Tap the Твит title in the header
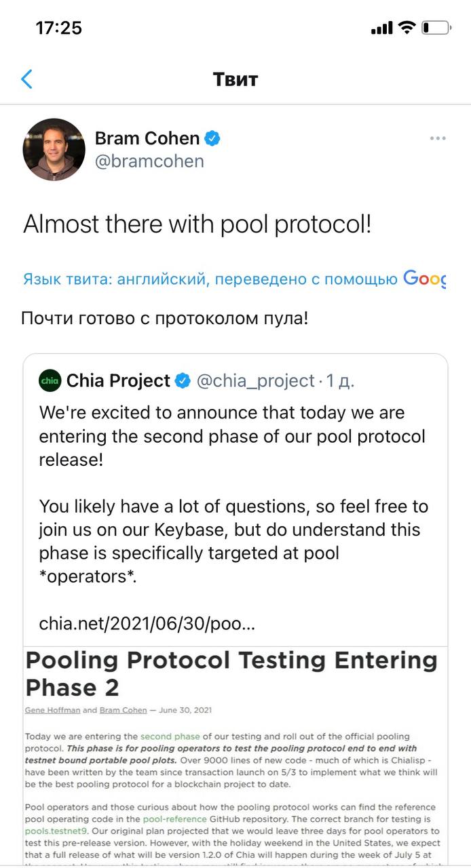 pyautogui.click(x=235, y=79)
